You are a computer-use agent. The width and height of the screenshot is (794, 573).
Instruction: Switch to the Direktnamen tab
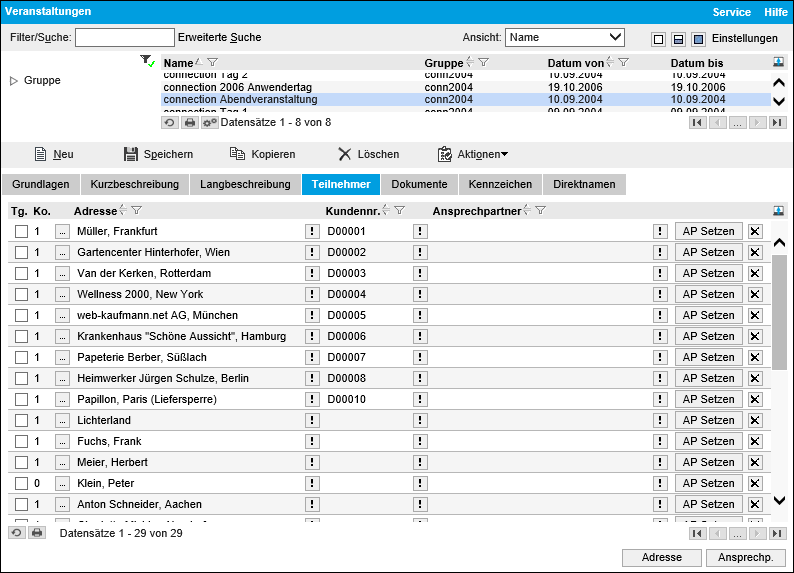584,184
